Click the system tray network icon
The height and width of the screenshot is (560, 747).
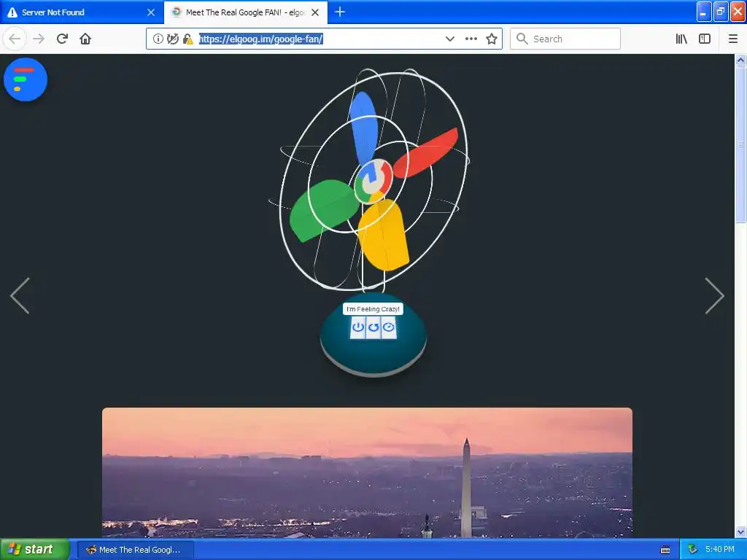[692, 550]
